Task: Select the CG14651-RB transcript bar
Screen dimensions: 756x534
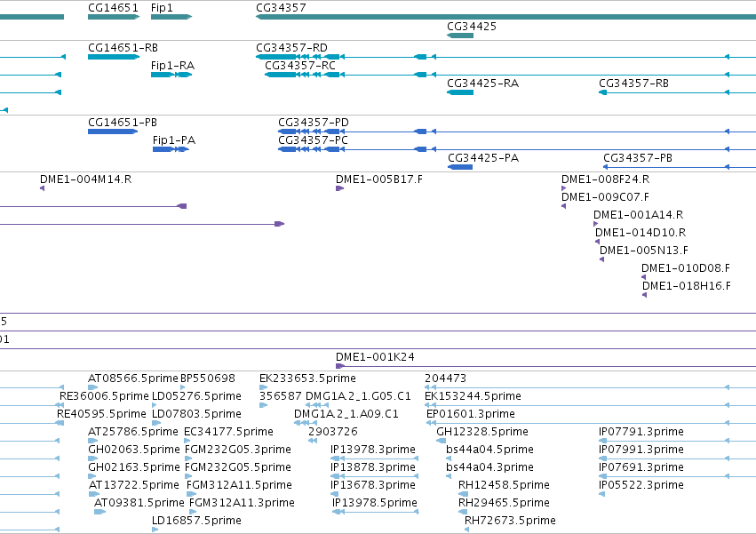Action: pyautogui.click(x=114, y=57)
